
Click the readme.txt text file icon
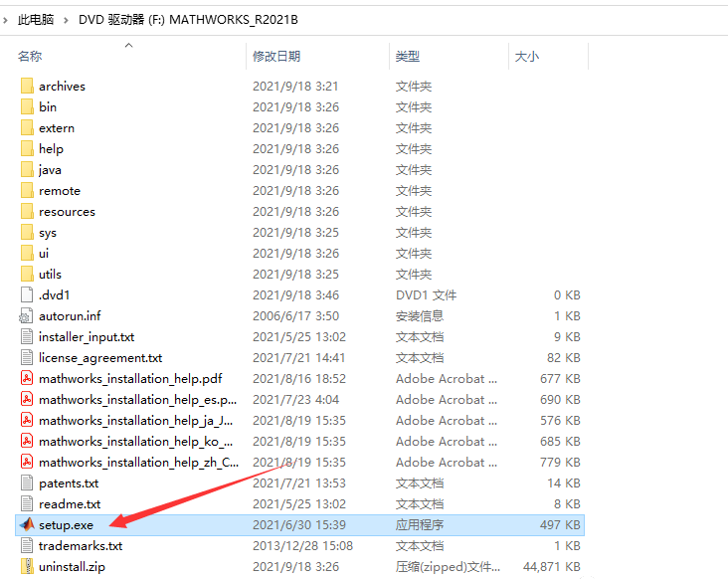pyautogui.click(x=27, y=503)
